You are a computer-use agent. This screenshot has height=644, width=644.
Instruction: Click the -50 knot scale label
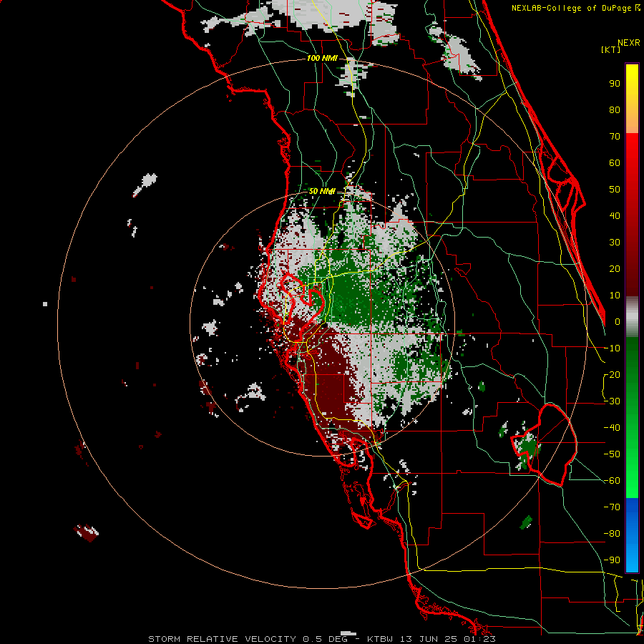click(x=612, y=454)
